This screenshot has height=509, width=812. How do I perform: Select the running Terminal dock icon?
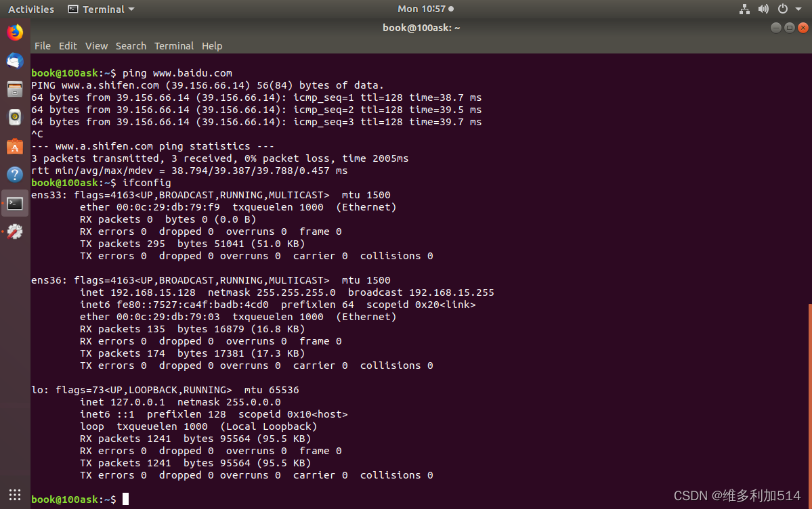pyautogui.click(x=14, y=202)
